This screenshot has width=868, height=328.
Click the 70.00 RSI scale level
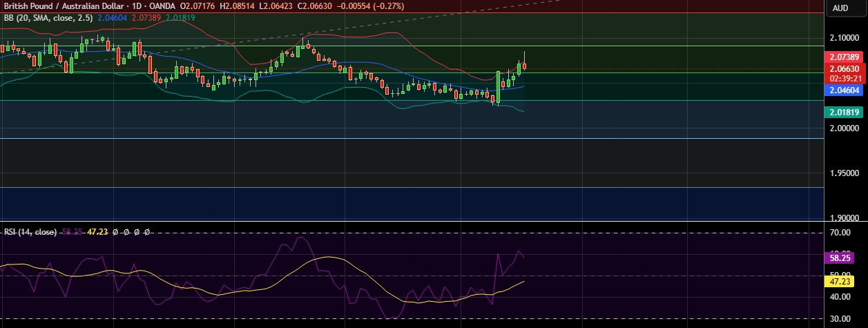click(x=840, y=233)
